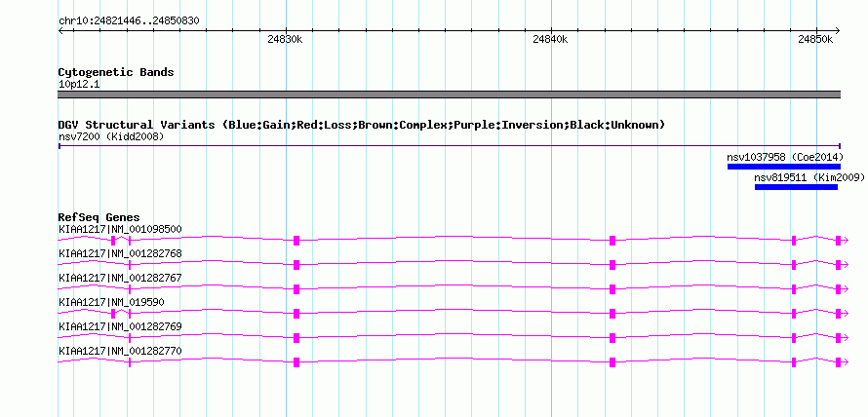
Task: Click NM_019590 exon just past 24830k
Action: pos(296,314)
